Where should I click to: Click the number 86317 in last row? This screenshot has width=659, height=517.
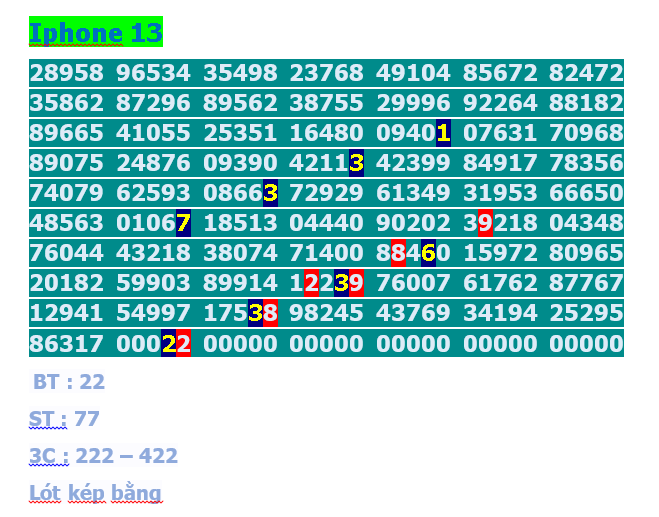pos(66,344)
